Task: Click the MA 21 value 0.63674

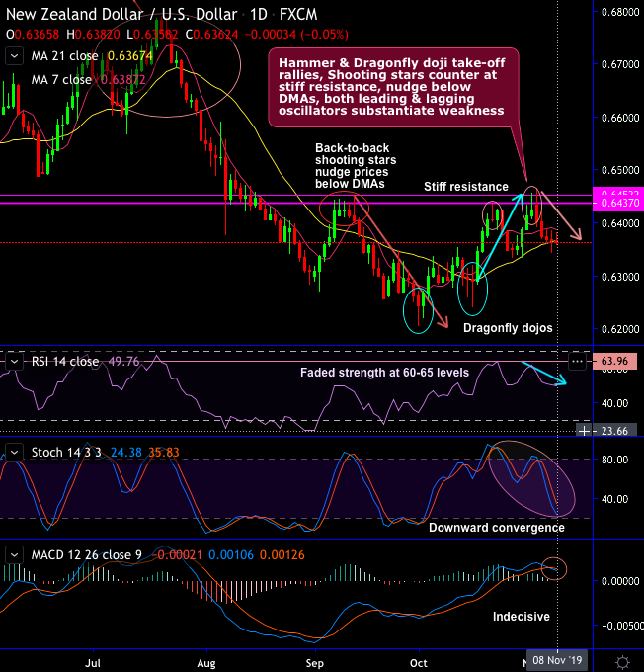Action: point(129,56)
